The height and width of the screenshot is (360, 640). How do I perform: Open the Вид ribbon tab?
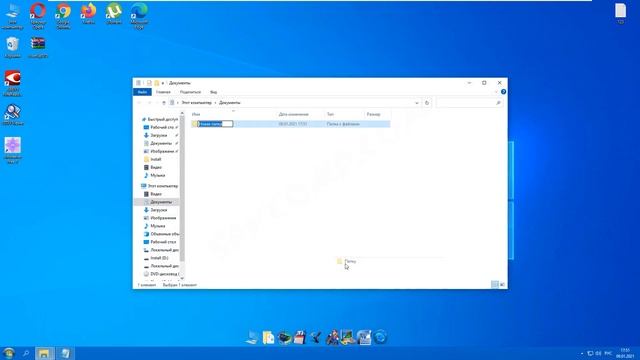(x=213, y=92)
